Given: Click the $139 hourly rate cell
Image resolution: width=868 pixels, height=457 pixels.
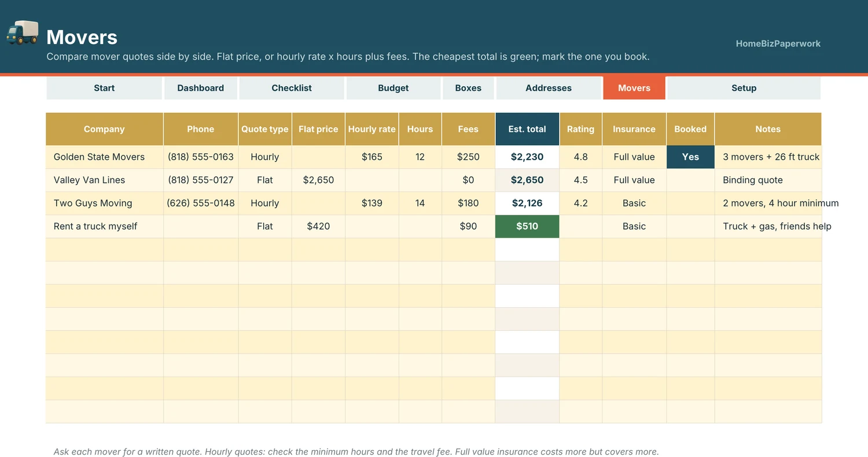Looking at the screenshot, I should tap(372, 203).
